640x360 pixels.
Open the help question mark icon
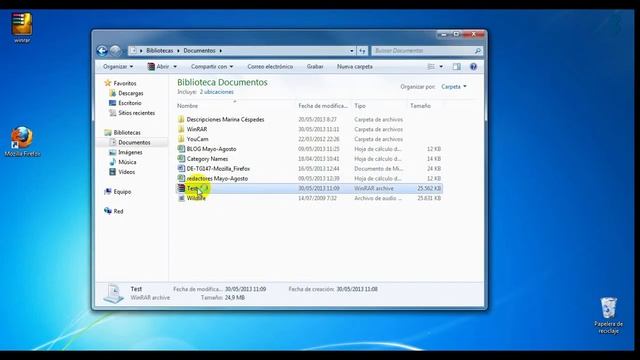tap(473, 67)
